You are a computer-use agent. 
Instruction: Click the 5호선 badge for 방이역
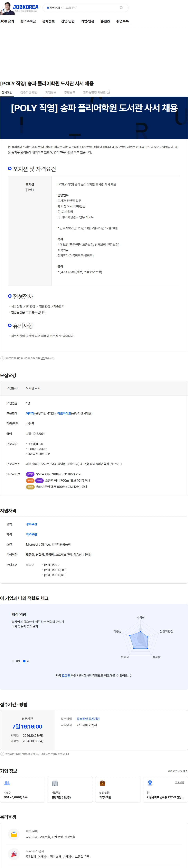[x=30, y=474]
